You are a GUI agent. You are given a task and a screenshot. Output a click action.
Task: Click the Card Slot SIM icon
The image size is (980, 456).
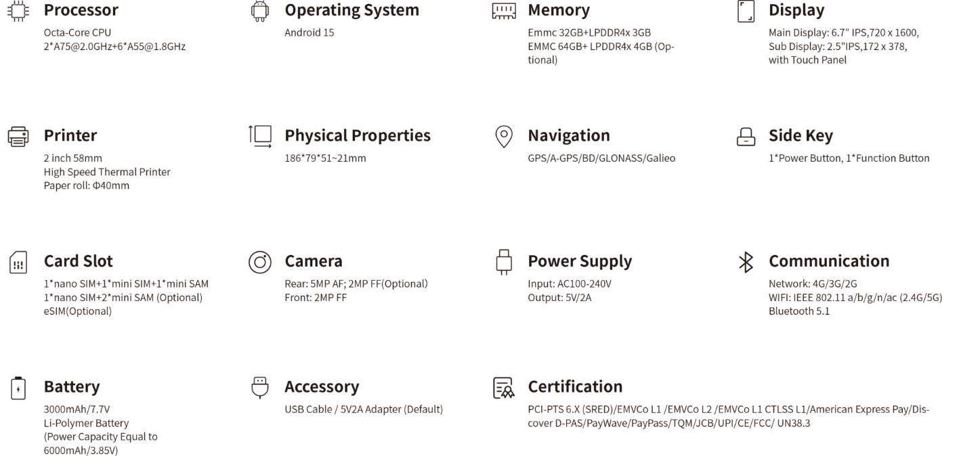pos(18,262)
